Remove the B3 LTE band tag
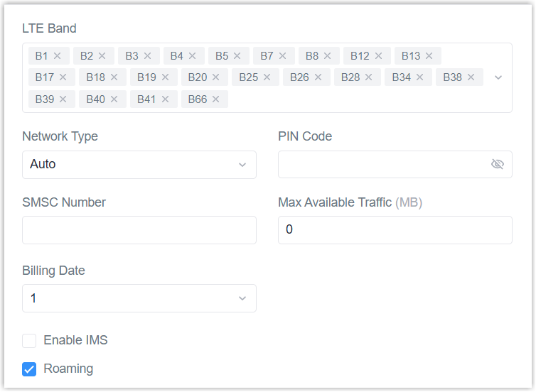Image resolution: width=536 pixels, height=392 pixels. pyautogui.click(x=147, y=55)
